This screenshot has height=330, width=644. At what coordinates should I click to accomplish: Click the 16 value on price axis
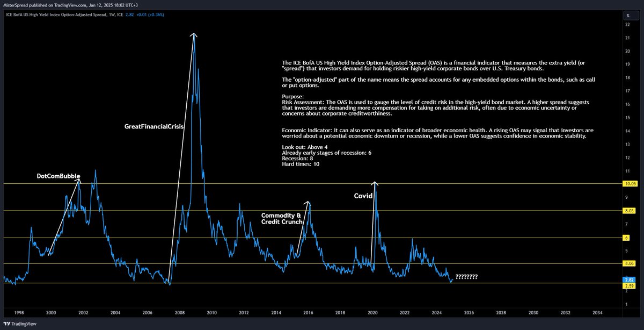627,104
